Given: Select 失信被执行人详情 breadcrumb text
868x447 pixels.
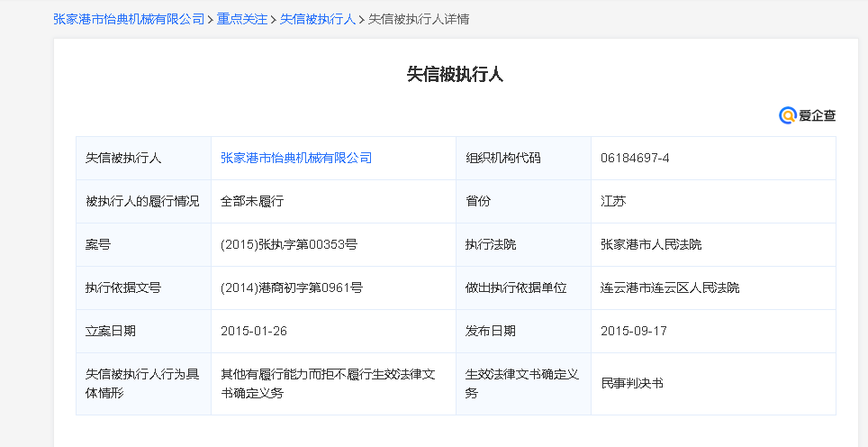Looking at the screenshot, I should 419,19.
